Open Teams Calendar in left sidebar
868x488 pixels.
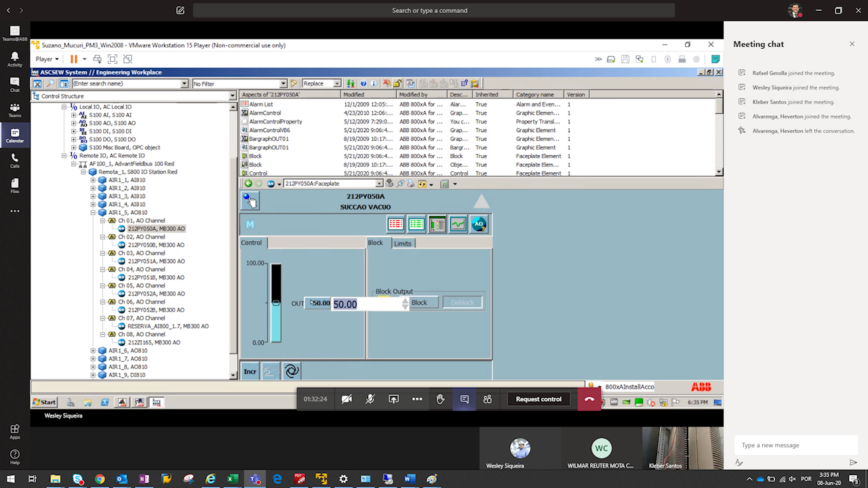coord(15,136)
